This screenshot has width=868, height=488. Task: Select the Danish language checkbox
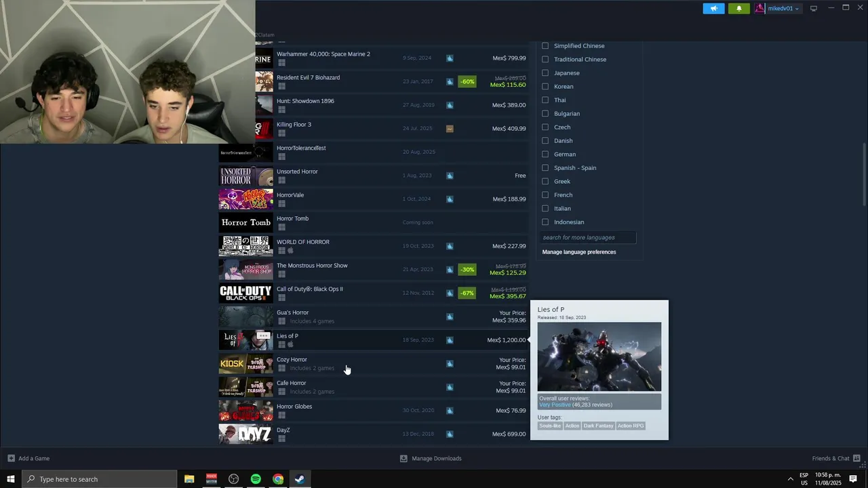click(545, 140)
